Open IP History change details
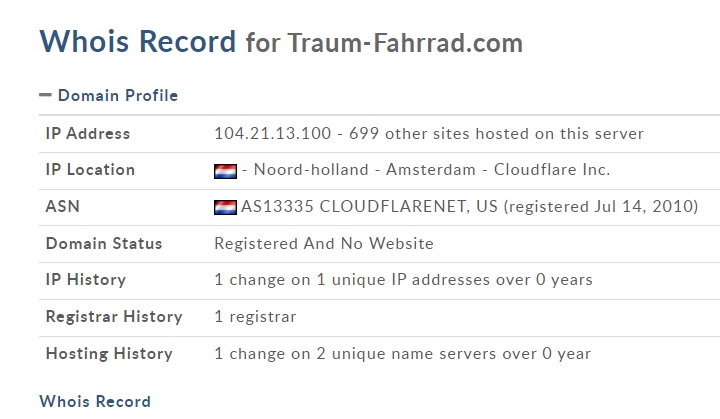 403,280
